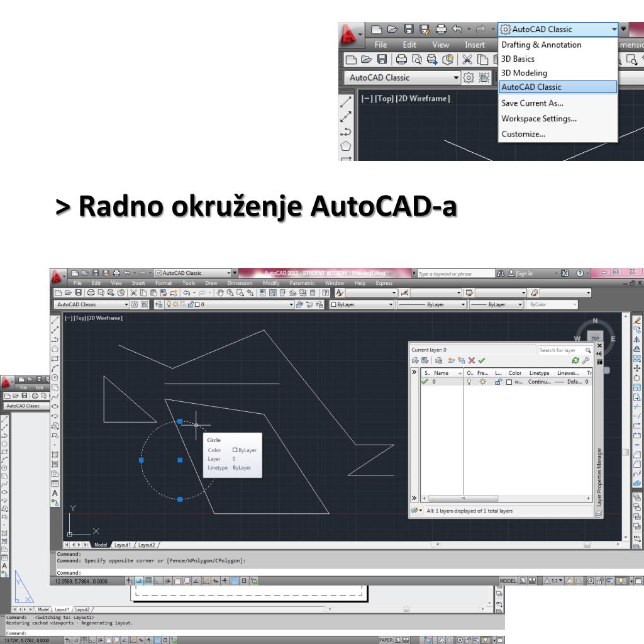Image resolution: width=644 pixels, height=644 pixels.
Task: Delete layer using the red X icon
Action: [471, 361]
